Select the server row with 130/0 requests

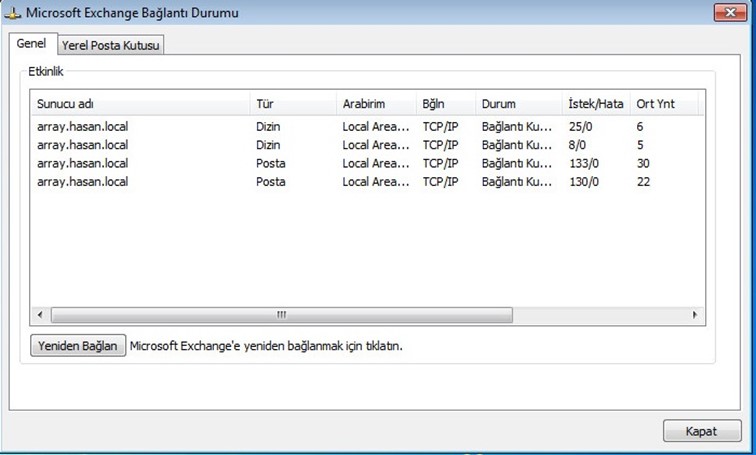[367, 182]
